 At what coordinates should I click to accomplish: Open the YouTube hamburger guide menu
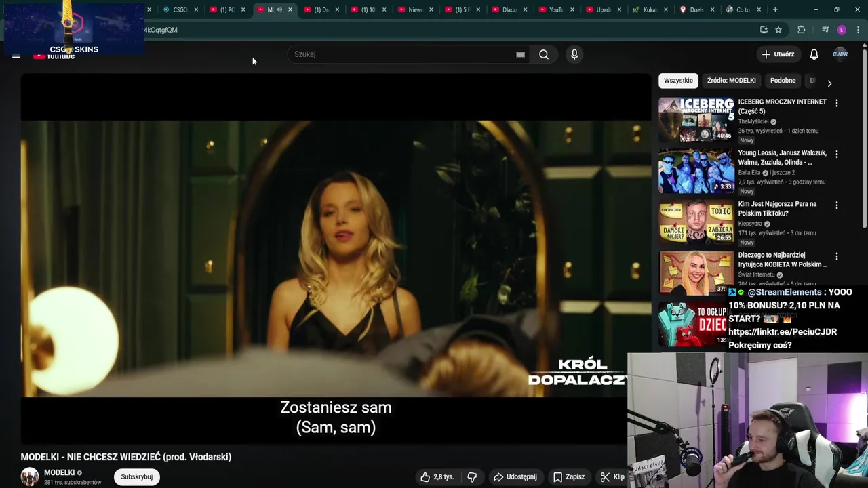(x=16, y=56)
